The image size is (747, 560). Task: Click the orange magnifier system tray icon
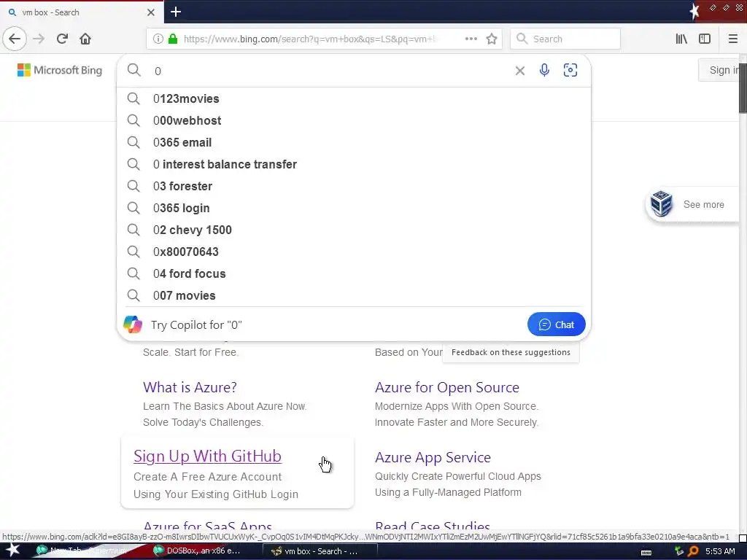[693, 551]
